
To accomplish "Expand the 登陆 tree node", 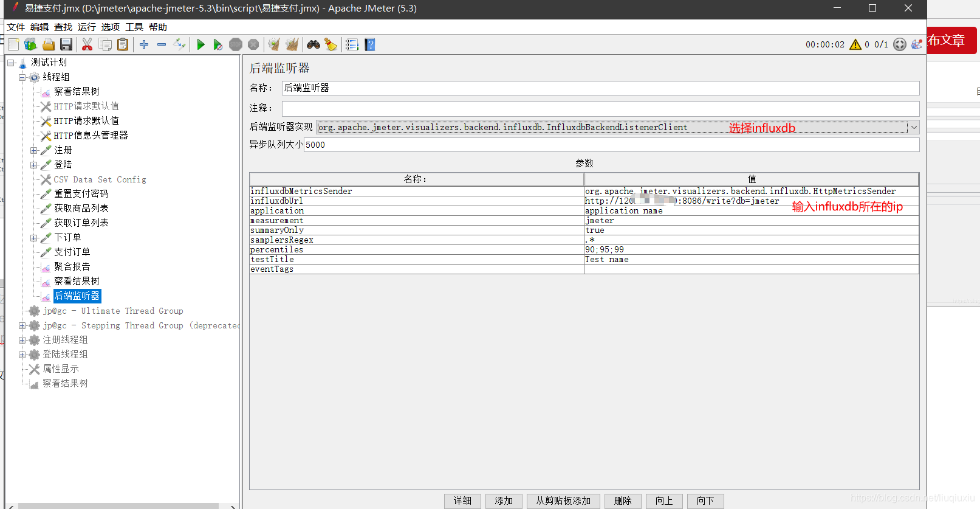I will click(x=34, y=165).
